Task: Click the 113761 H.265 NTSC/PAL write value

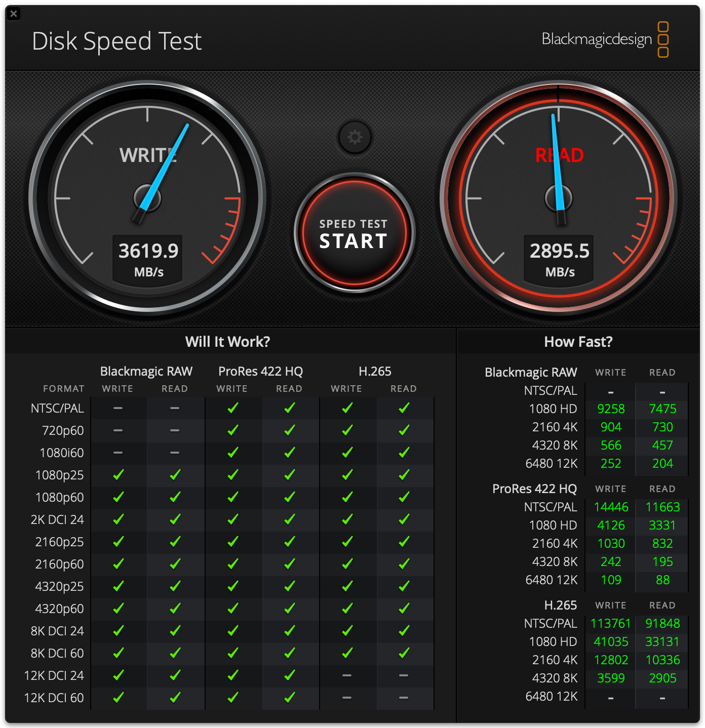Action: 611,624
